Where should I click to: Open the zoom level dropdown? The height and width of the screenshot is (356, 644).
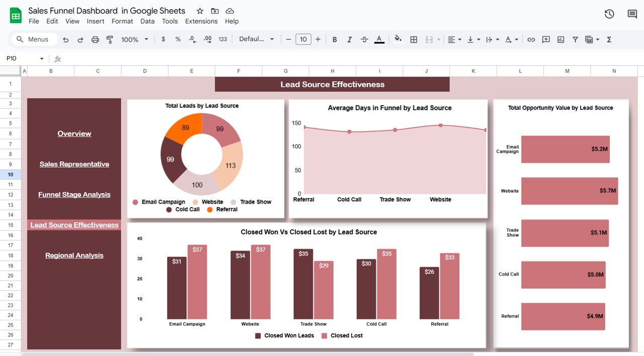135,39
